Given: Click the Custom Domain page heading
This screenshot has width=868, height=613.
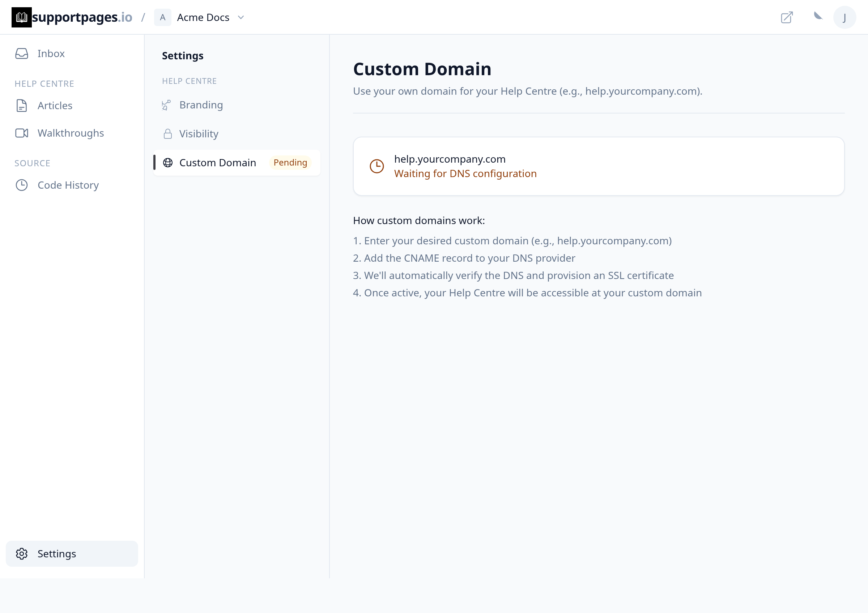Looking at the screenshot, I should coord(422,69).
